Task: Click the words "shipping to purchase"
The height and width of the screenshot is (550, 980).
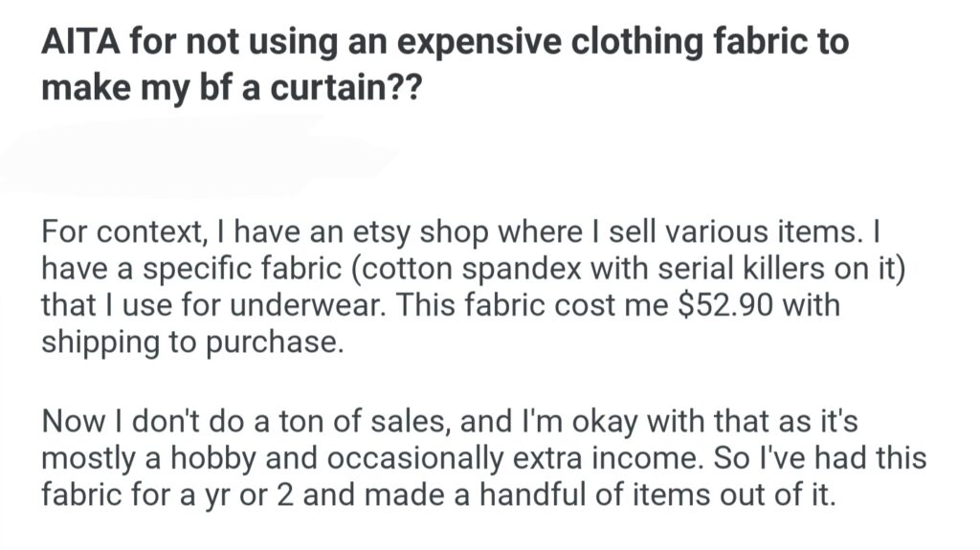Action: pos(190,342)
